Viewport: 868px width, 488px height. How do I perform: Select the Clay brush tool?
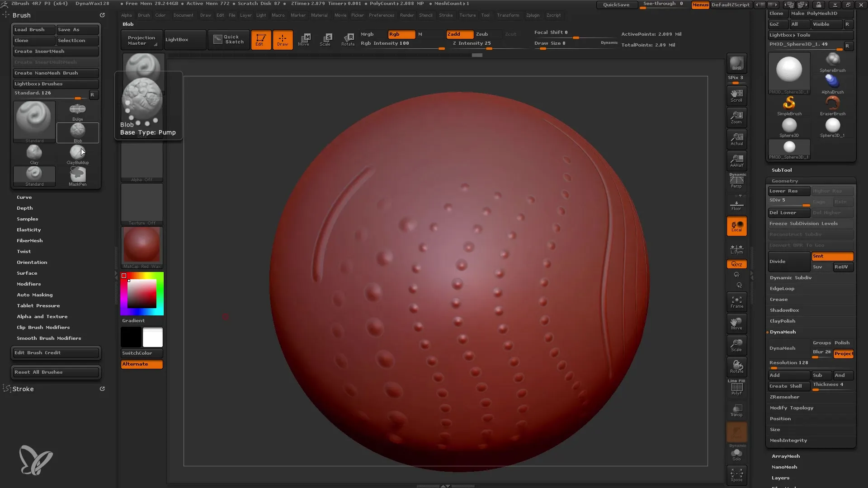tap(34, 153)
